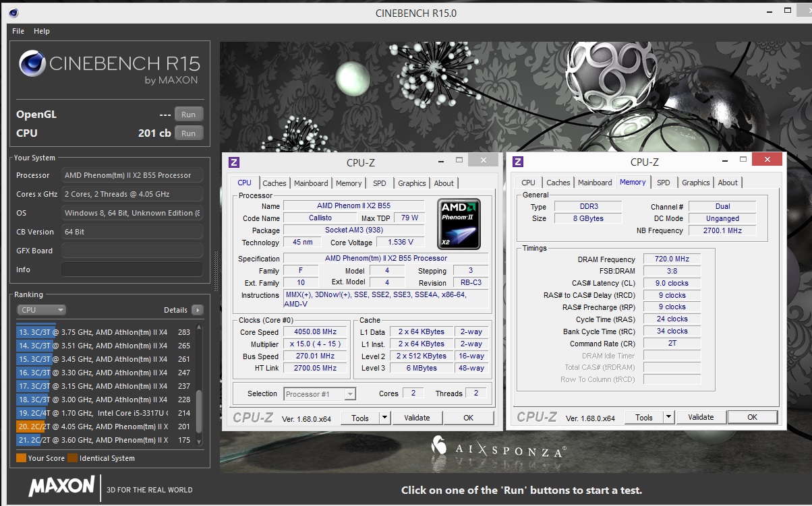
Task: Click OK in CPU-Z Memory window
Action: pos(753,417)
